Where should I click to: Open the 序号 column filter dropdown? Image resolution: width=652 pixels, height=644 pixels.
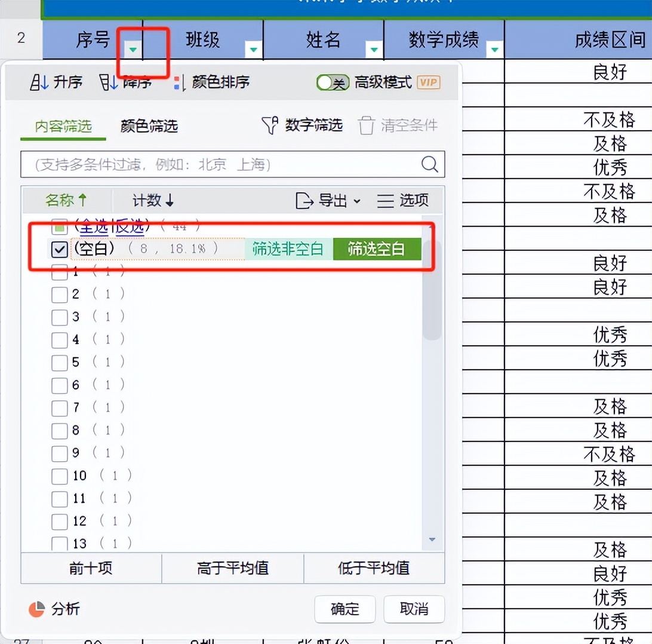pyautogui.click(x=133, y=50)
